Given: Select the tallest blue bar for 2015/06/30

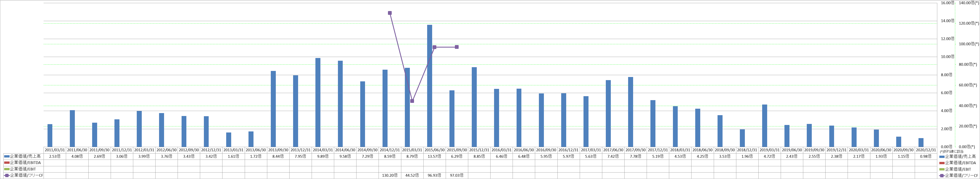Looking at the screenshot, I should click(x=429, y=86).
